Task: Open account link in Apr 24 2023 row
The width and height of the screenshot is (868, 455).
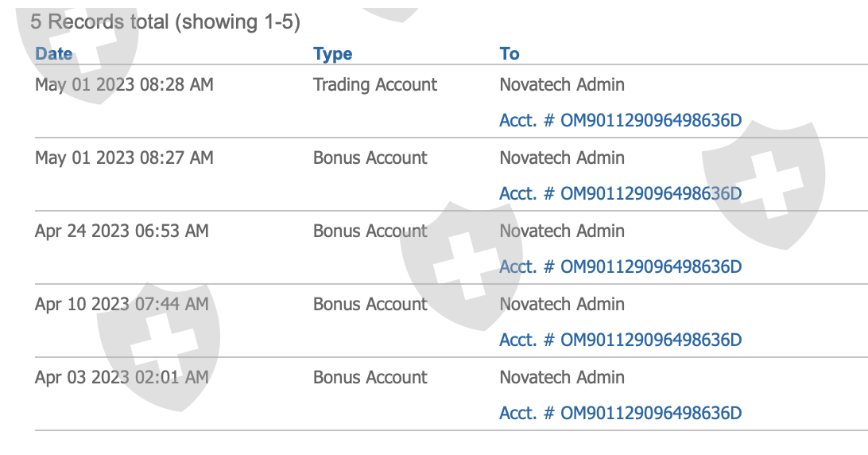Action: 620,267
